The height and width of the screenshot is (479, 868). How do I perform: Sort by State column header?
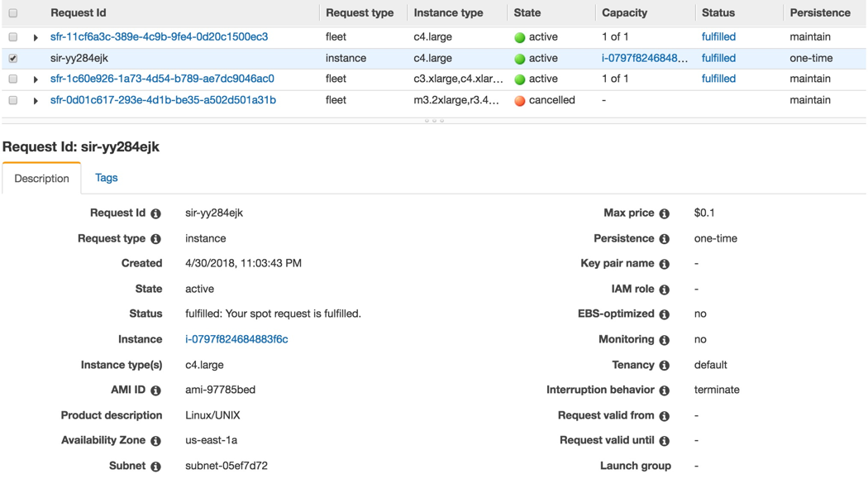[527, 12]
